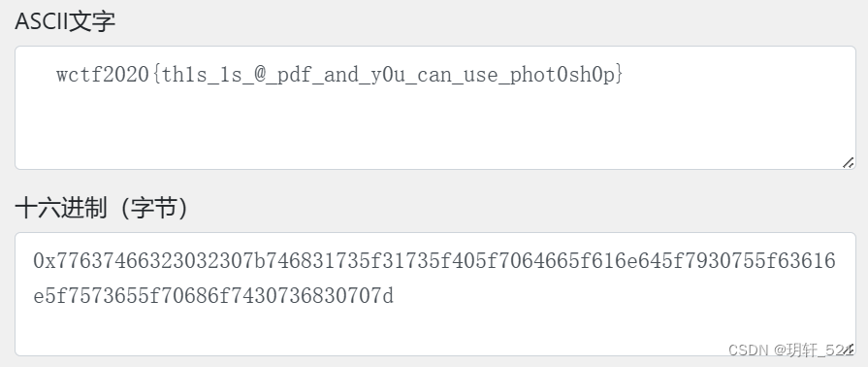Click the resize grip of the ASCII text box
The height and width of the screenshot is (367, 868).
tap(848, 162)
